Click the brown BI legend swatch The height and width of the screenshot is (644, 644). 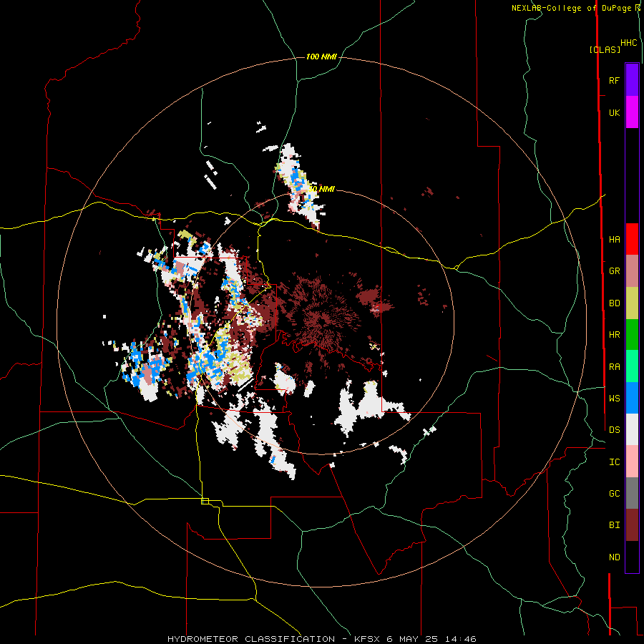pyautogui.click(x=632, y=525)
